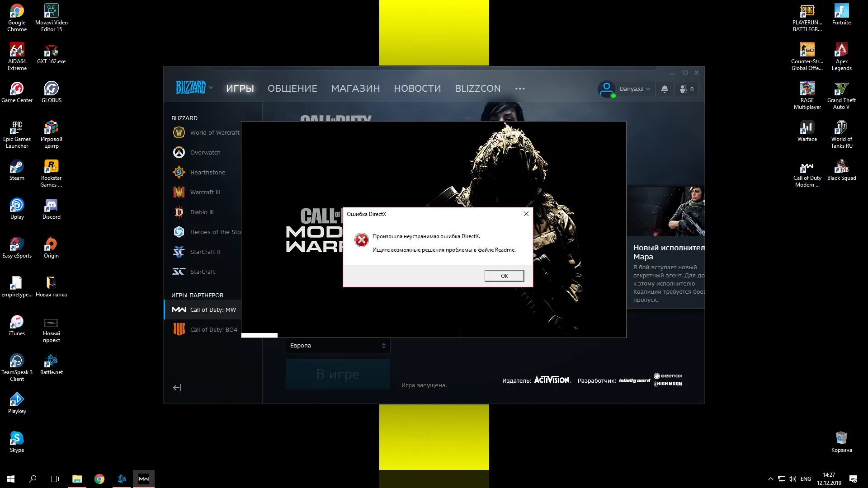Open Discord desktop shortcut
The height and width of the screenshot is (488, 868).
51,209
